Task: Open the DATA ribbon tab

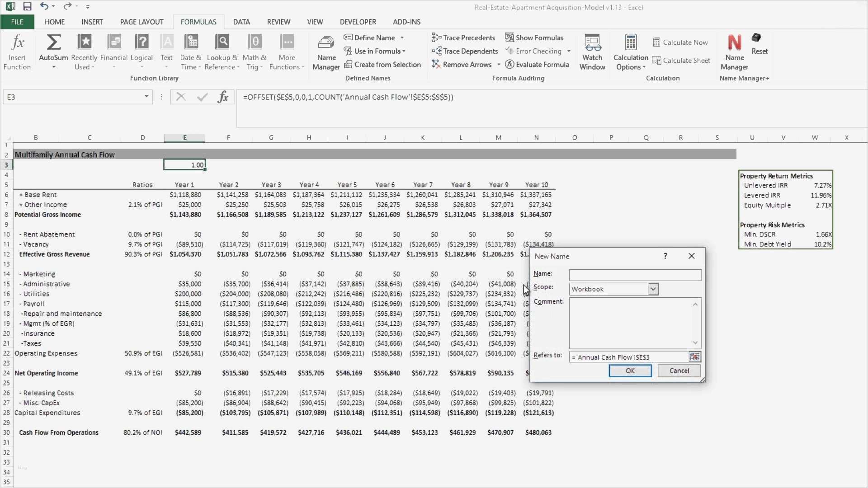Action: pyautogui.click(x=241, y=22)
